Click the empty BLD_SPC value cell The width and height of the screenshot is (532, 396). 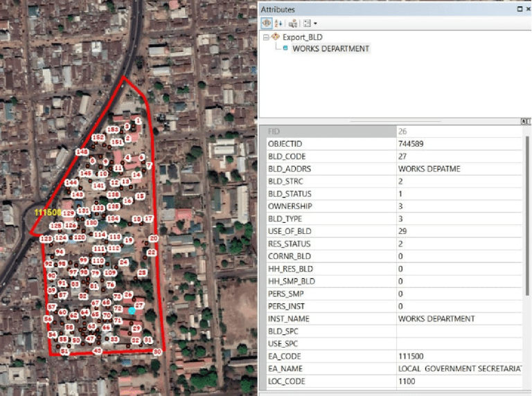459,331
